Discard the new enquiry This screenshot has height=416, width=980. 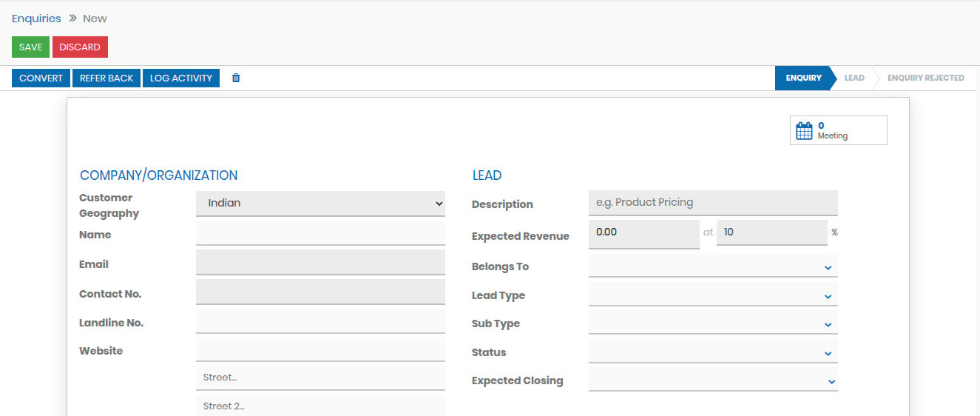[x=80, y=47]
